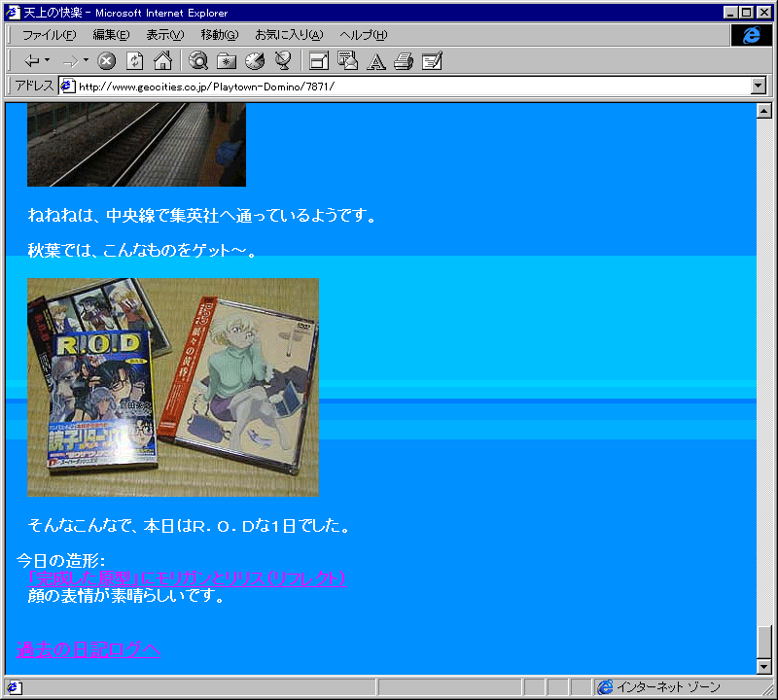
Task: Refresh the page using the Refresh icon
Action: tap(134, 61)
